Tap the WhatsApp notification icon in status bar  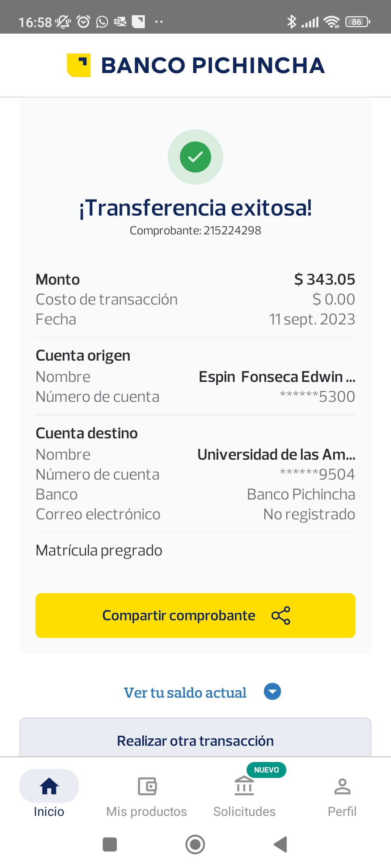102,22
